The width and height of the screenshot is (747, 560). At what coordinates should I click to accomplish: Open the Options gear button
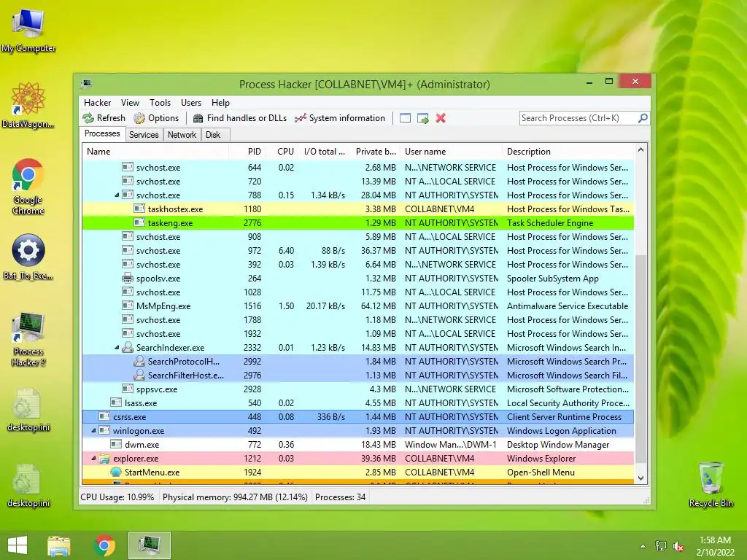tap(156, 118)
